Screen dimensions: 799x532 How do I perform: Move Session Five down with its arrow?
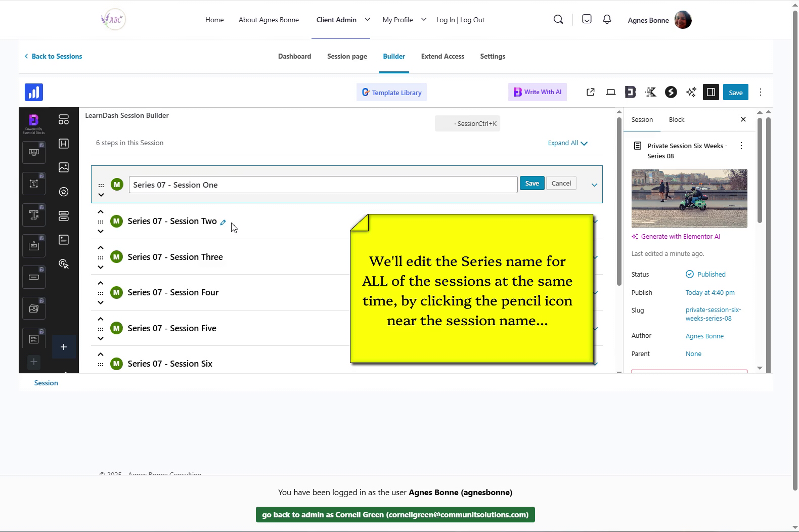click(x=101, y=338)
